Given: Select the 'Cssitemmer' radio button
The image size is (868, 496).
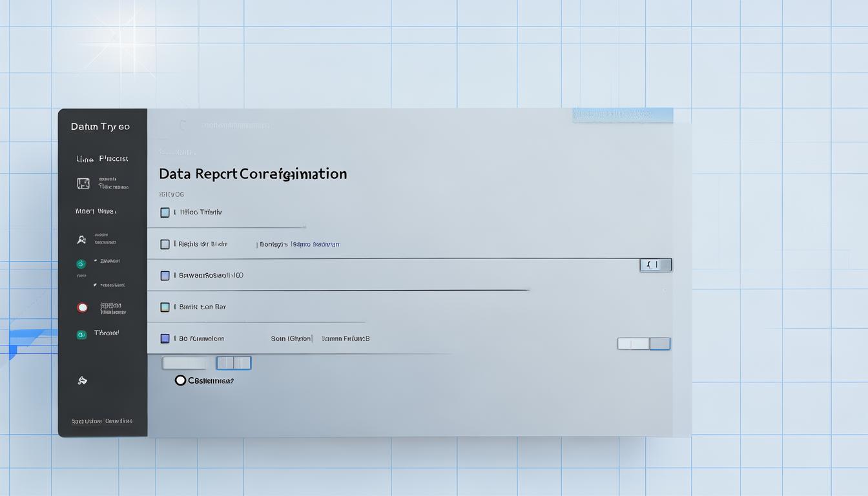Looking at the screenshot, I should click(180, 380).
